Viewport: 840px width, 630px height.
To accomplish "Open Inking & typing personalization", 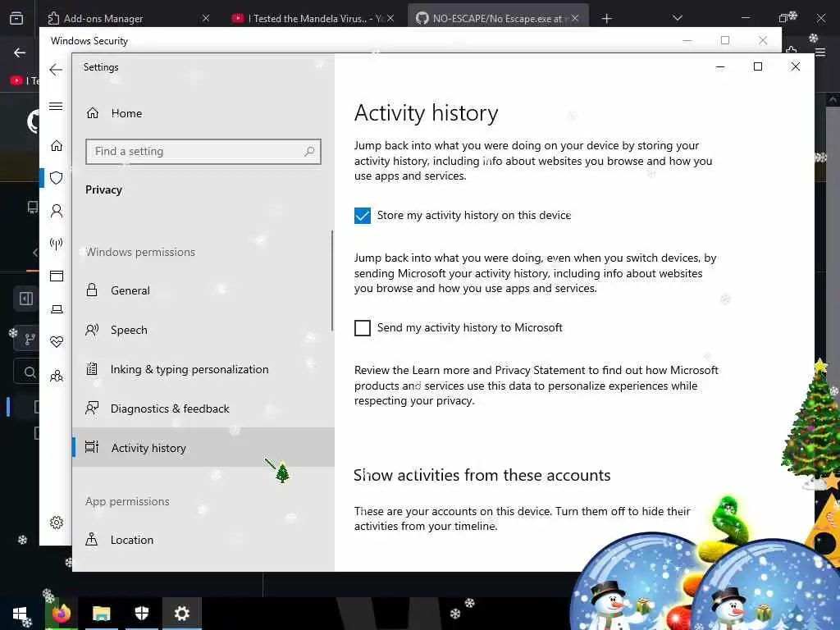I will click(203, 369).
